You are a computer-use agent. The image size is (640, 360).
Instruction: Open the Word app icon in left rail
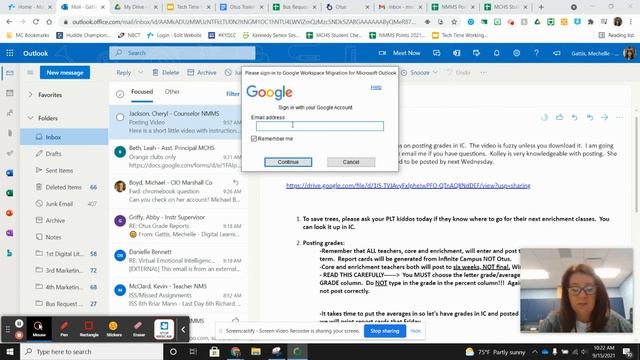(10, 173)
